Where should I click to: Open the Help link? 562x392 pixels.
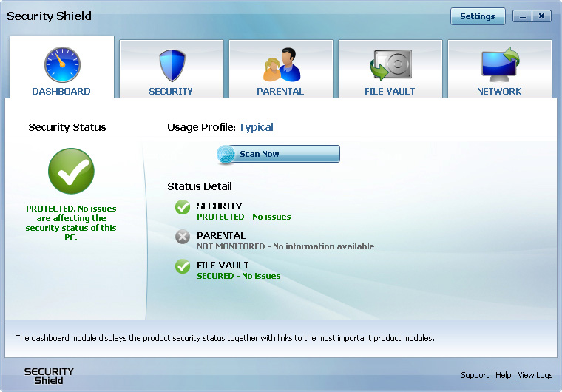coord(504,375)
